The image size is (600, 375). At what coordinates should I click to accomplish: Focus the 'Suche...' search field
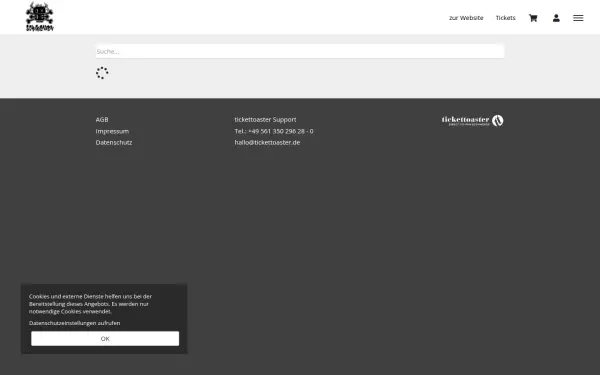click(300, 51)
